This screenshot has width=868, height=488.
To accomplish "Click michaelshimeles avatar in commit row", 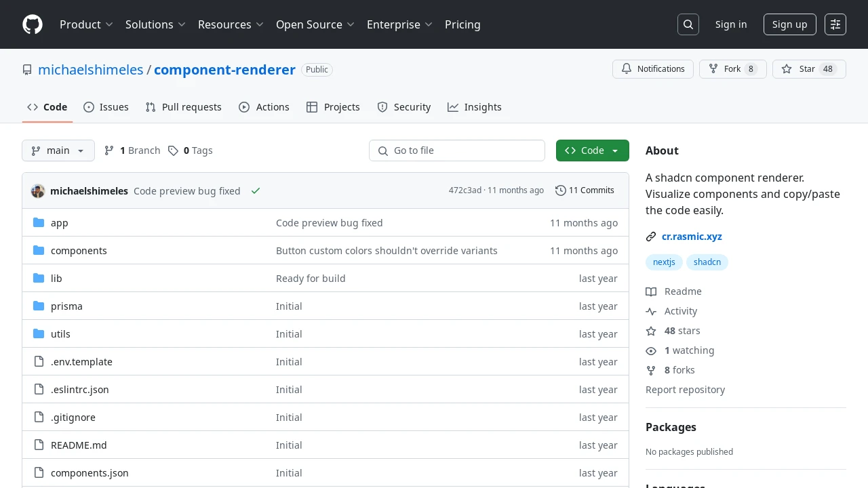I will (38, 191).
